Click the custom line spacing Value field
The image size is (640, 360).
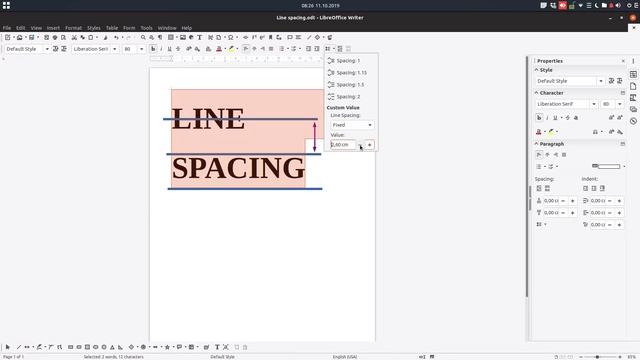[343, 144]
